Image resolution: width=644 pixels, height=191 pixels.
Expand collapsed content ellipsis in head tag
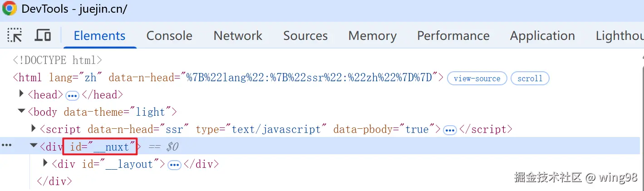72,96
